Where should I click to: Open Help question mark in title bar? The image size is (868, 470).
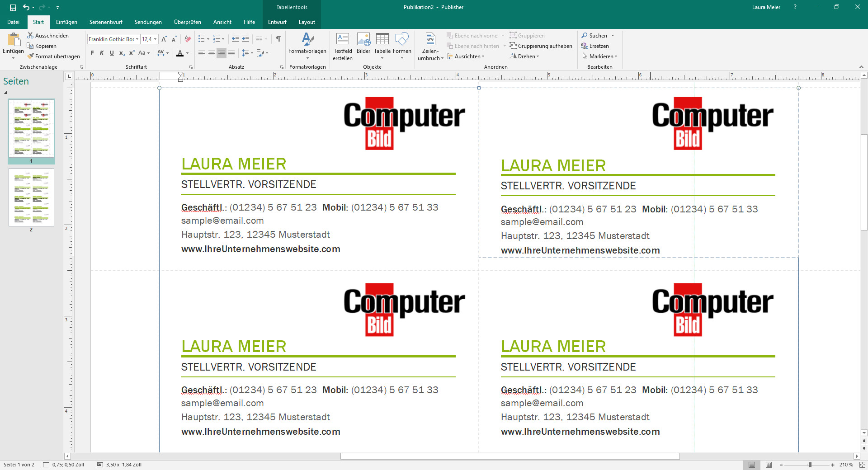[x=795, y=7]
